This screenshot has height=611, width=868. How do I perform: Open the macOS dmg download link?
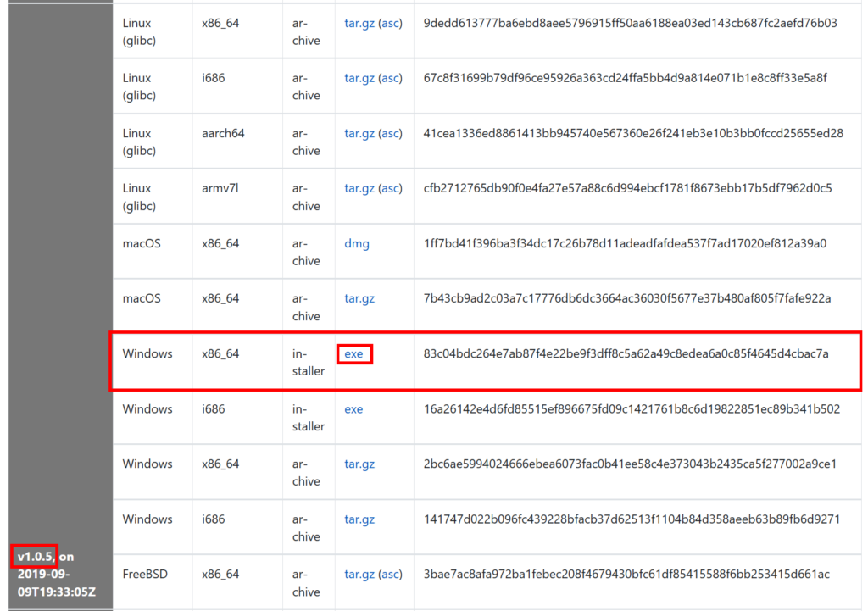coord(357,243)
